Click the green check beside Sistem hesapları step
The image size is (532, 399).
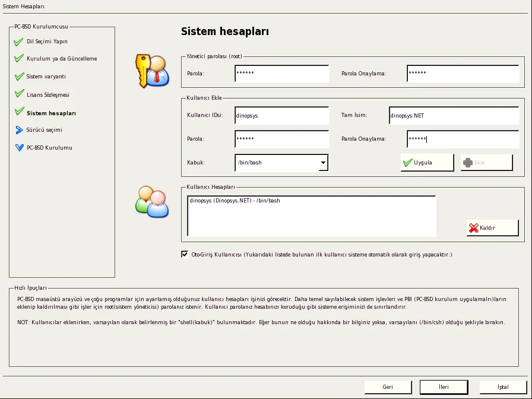20,111
